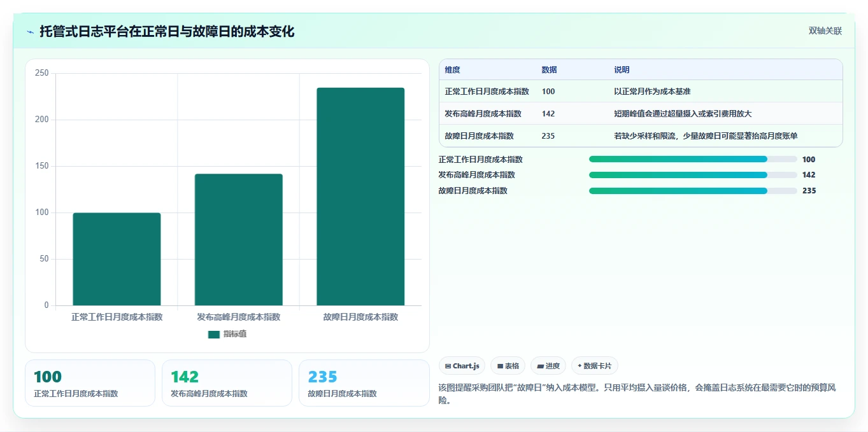Click y-axis tick 200

tap(42, 120)
